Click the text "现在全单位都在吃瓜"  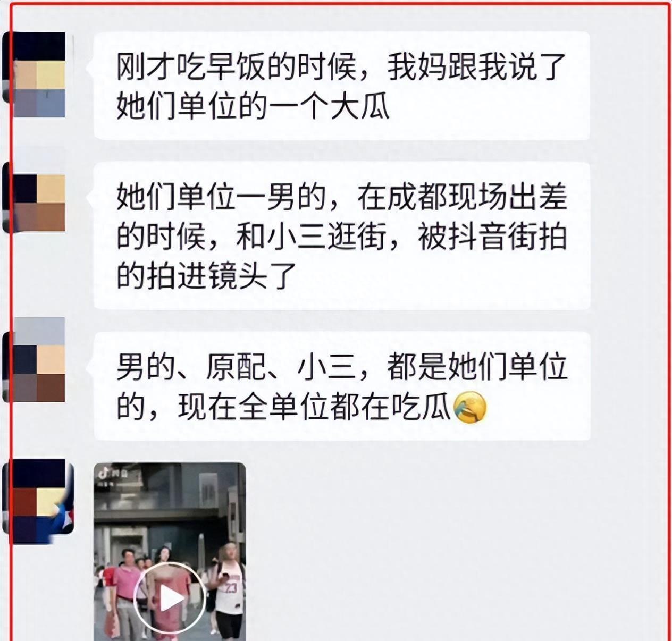pos(314,408)
